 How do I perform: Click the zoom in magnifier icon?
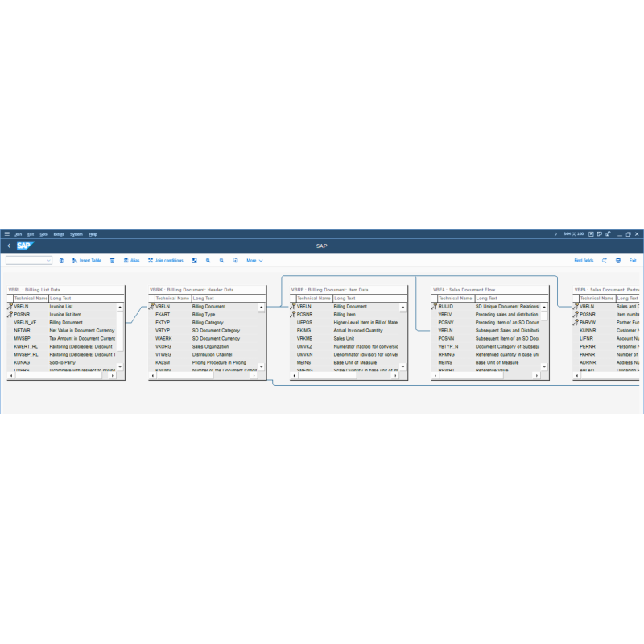tap(208, 260)
